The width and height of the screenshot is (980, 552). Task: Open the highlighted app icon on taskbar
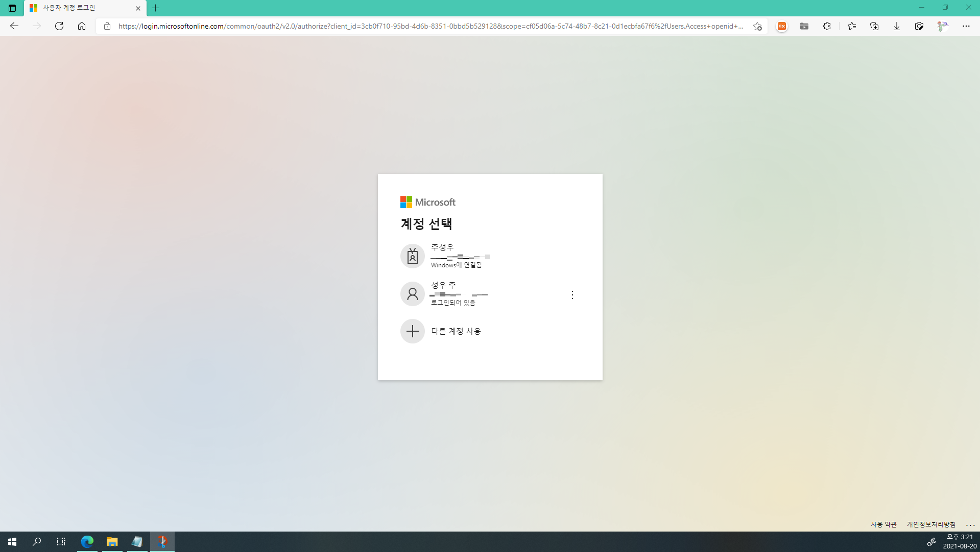162,542
